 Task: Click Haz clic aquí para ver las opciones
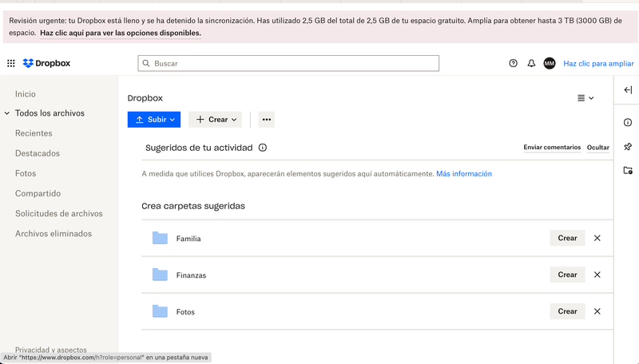121,33
